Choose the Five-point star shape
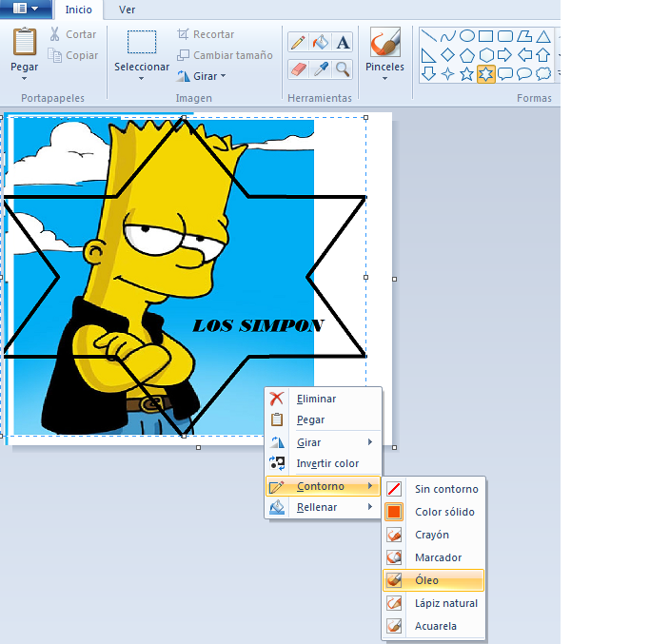 (466, 74)
